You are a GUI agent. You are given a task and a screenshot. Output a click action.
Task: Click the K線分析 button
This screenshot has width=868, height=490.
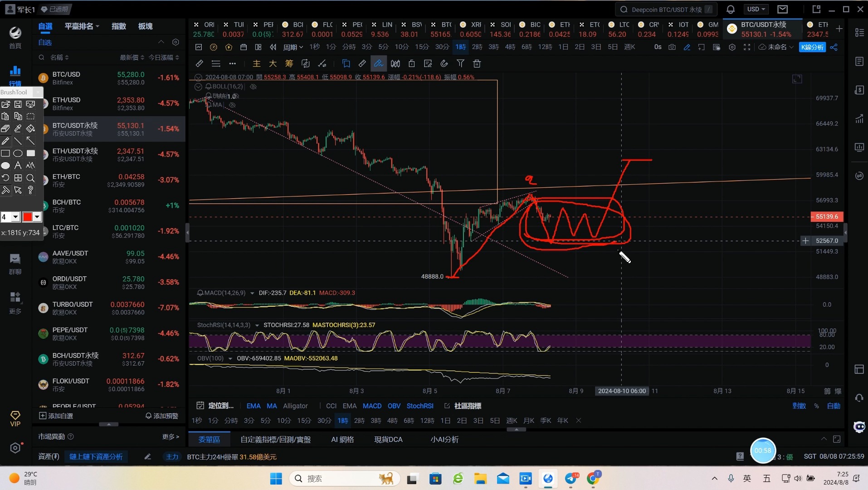[812, 47]
